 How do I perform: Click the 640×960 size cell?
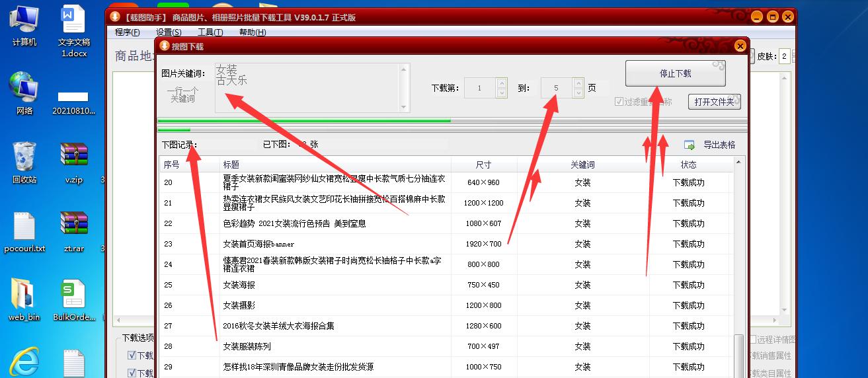pos(484,182)
